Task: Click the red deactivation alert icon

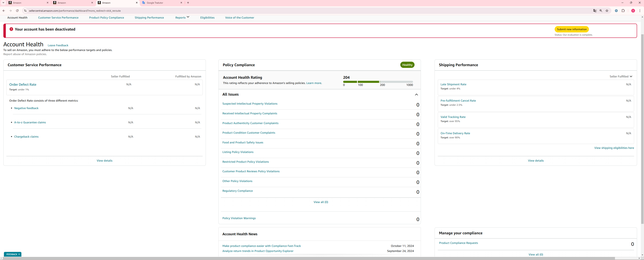Action: tap(11, 29)
